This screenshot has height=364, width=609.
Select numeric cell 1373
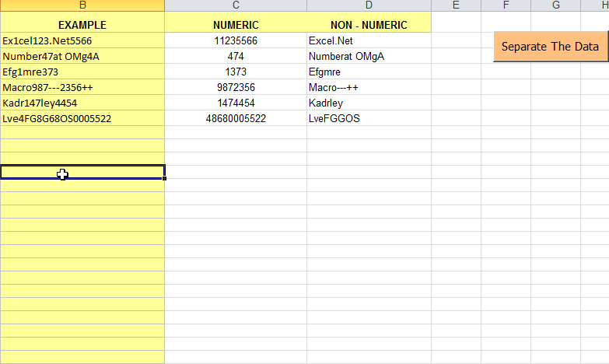[236, 72]
